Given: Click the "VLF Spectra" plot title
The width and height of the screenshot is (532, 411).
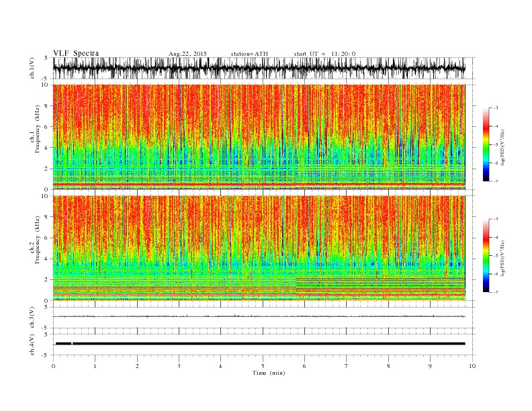Looking at the screenshot, I should coord(76,53).
